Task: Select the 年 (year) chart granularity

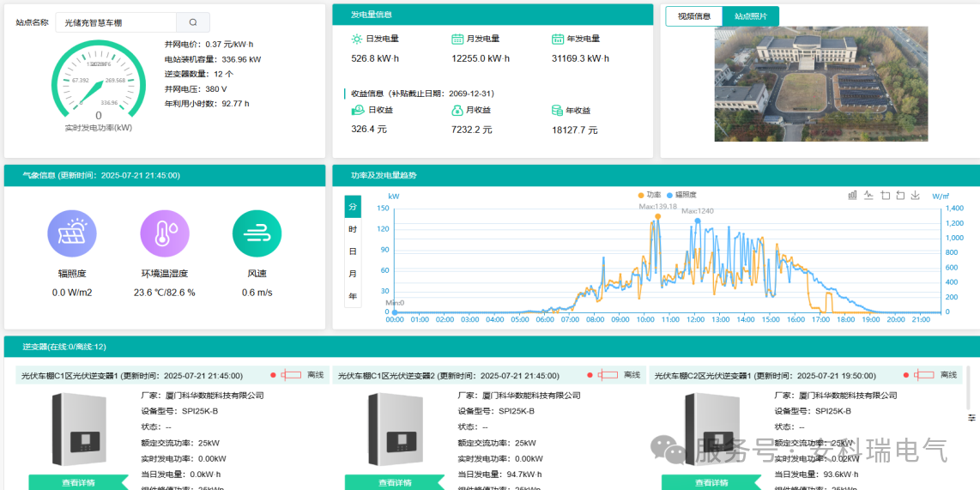Action: pyautogui.click(x=353, y=296)
